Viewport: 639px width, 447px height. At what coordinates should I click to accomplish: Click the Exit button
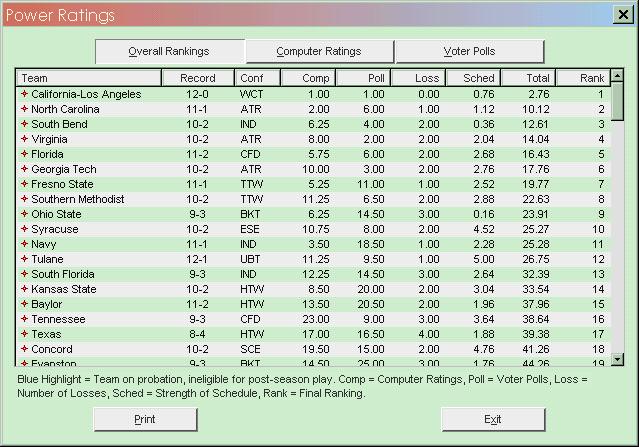point(493,419)
